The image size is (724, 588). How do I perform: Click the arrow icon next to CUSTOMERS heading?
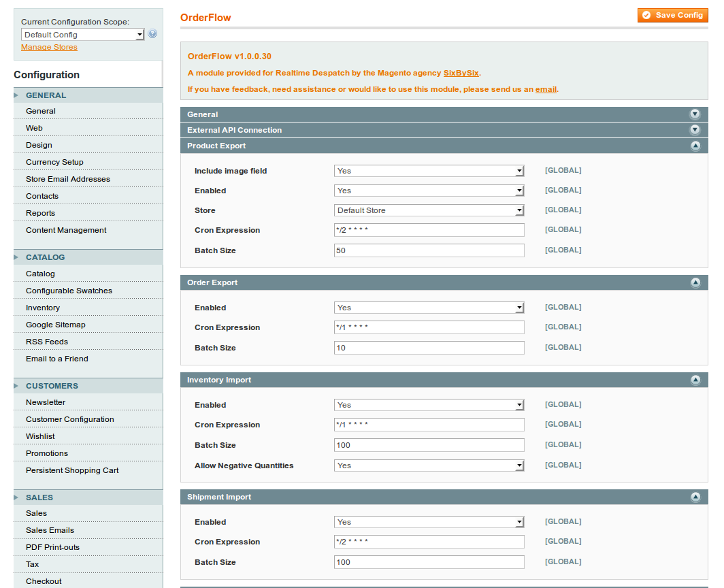[x=16, y=385]
